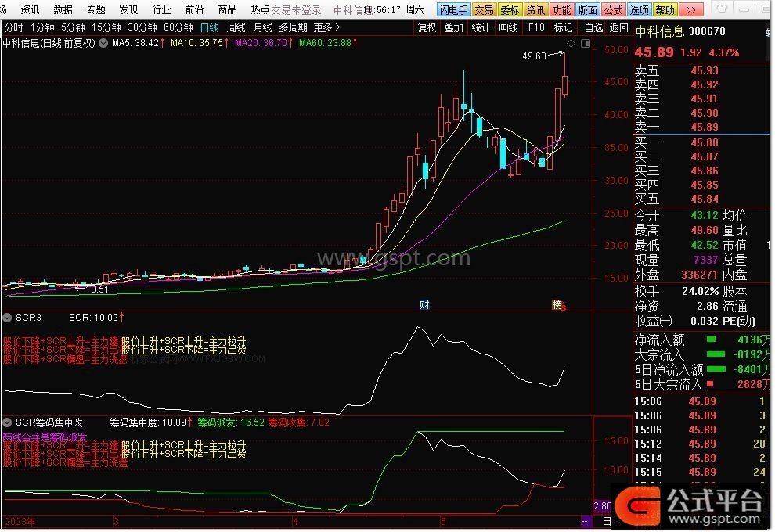Open SCR3 indicator settings circle icon
This screenshot has height=532, width=775.
tap(7, 318)
